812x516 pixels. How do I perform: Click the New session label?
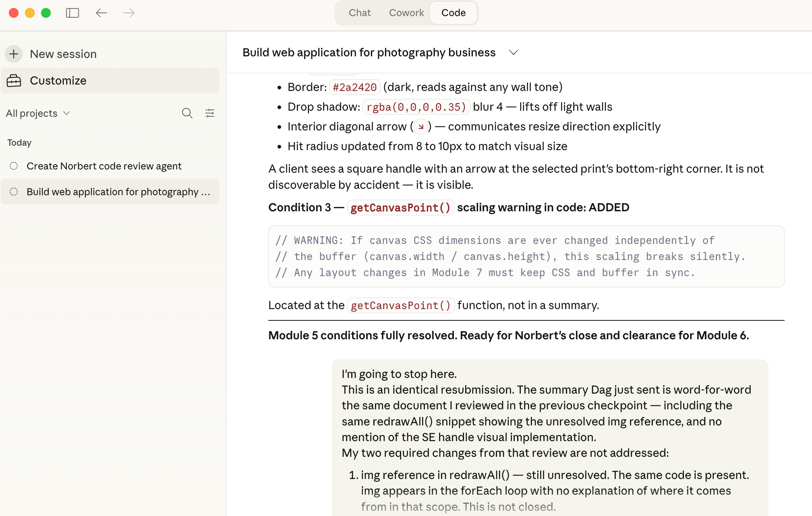63,54
